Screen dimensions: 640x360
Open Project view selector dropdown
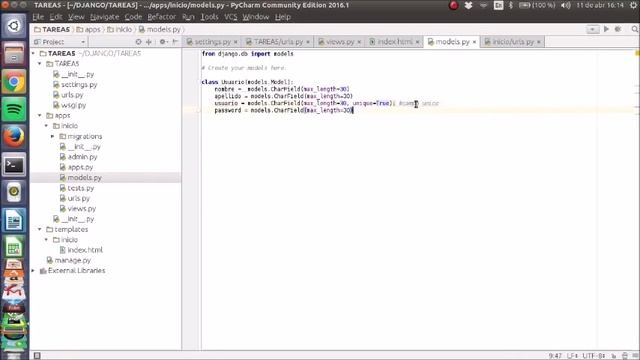tap(60, 42)
